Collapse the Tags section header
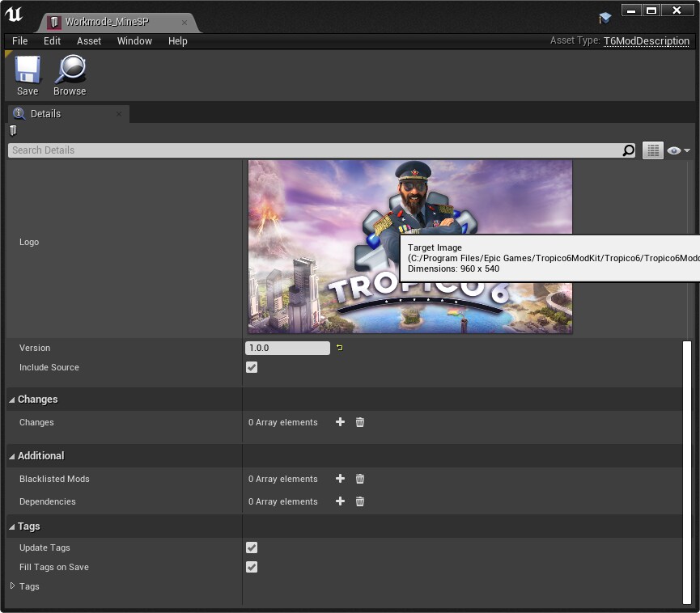 (x=11, y=527)
